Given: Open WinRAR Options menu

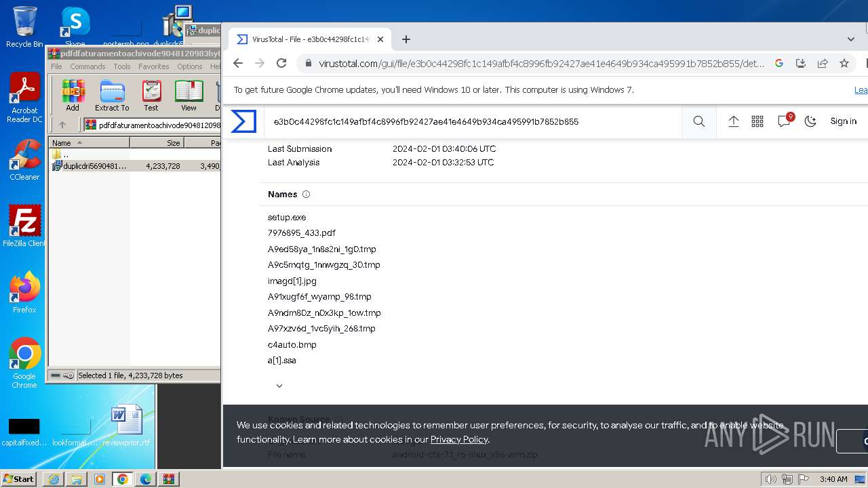Looking at the screenshot, I should point(190,66).
